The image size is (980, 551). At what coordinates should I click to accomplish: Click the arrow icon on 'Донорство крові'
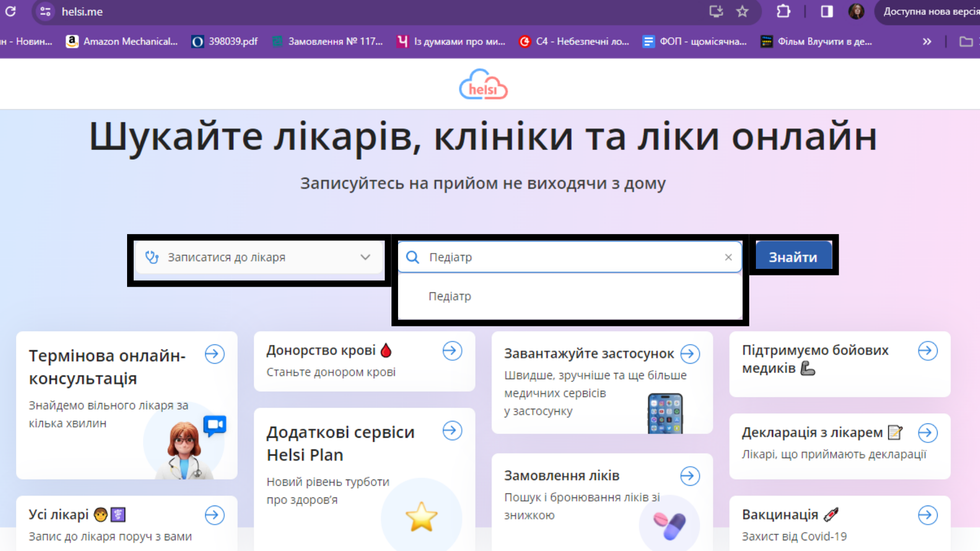coord(451,350)
